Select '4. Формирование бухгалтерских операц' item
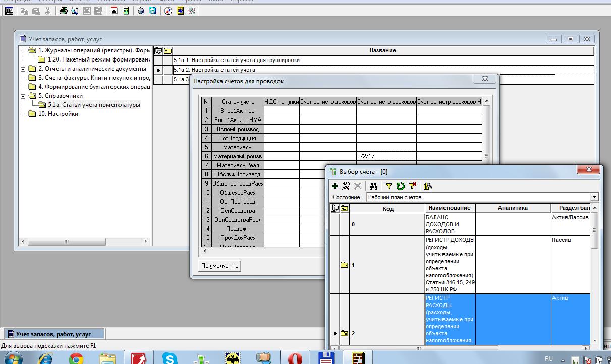Image resolution: width=611 pixels, height=364 pixels. [x=94, y=87]
